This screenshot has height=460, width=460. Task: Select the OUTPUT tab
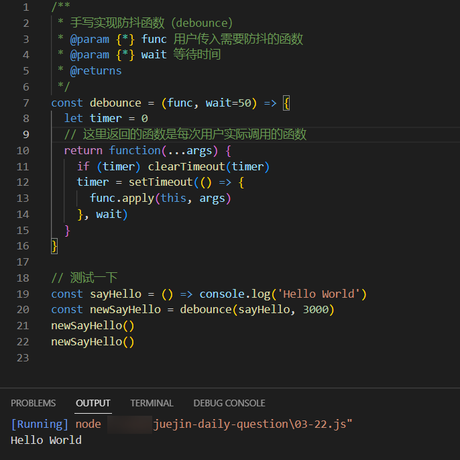click(x=93, y=403)
